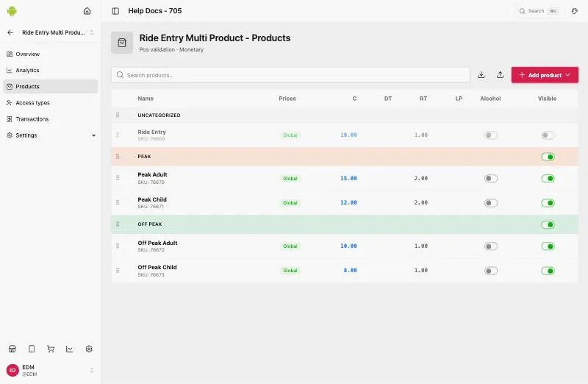Click the Global price badge for Ride Entry
Viewport: 588px width, 384px height.
pyautogui.click(x=290, y=135)
